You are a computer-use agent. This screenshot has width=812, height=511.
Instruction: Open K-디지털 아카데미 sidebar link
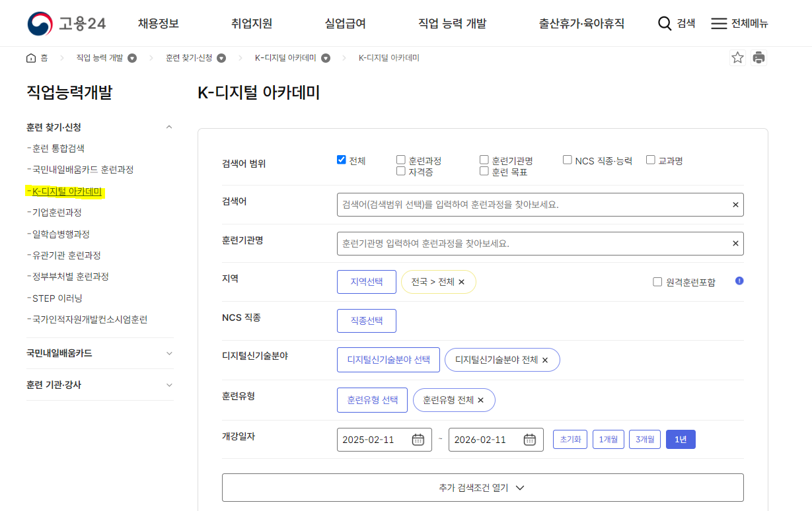pos(67,191)
